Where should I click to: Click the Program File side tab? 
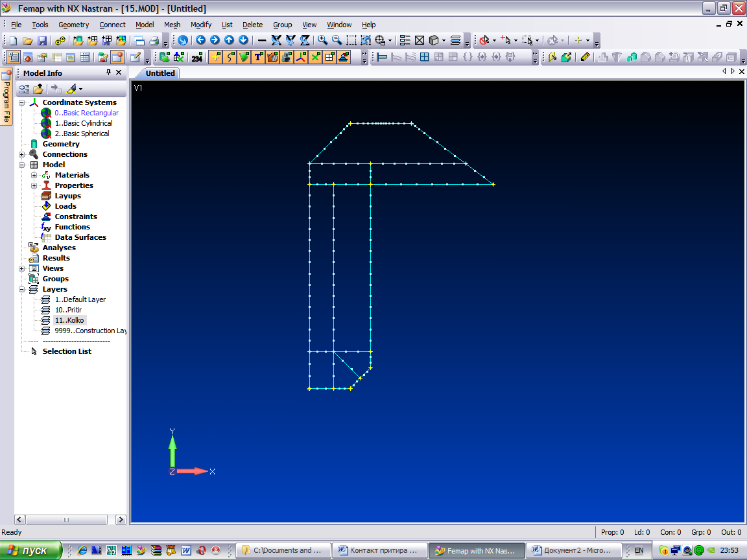(x=6, y=97)
